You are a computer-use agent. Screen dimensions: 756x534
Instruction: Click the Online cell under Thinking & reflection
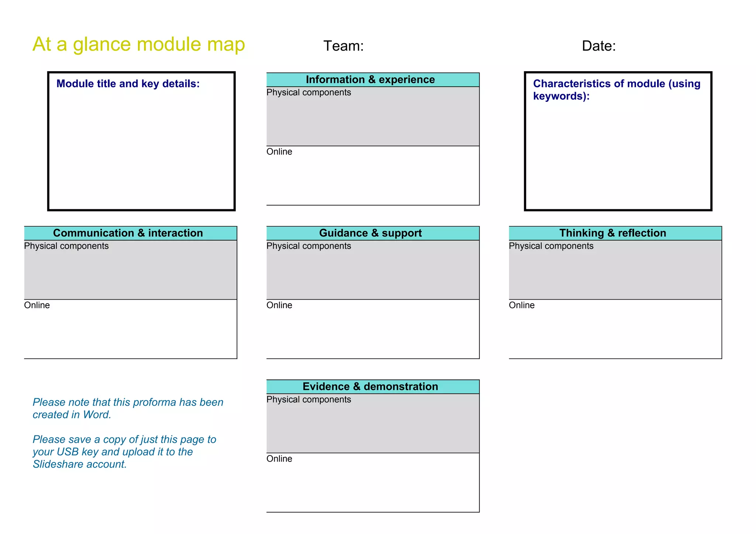615,331
